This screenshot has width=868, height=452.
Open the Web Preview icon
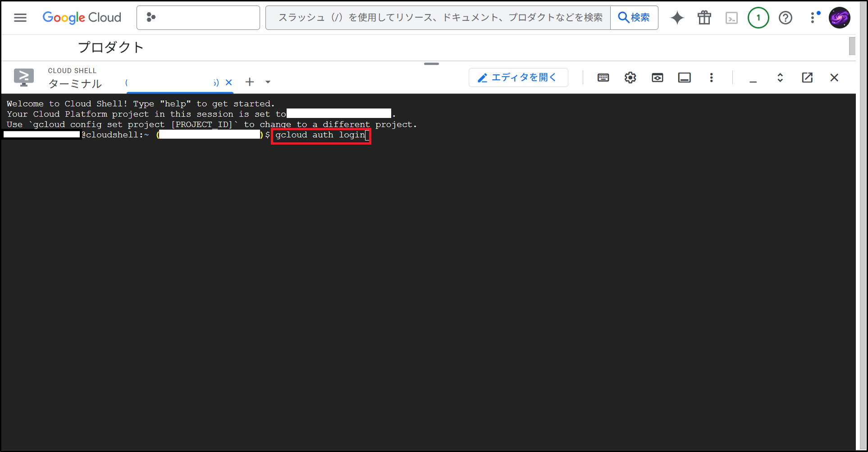[657, 77]
